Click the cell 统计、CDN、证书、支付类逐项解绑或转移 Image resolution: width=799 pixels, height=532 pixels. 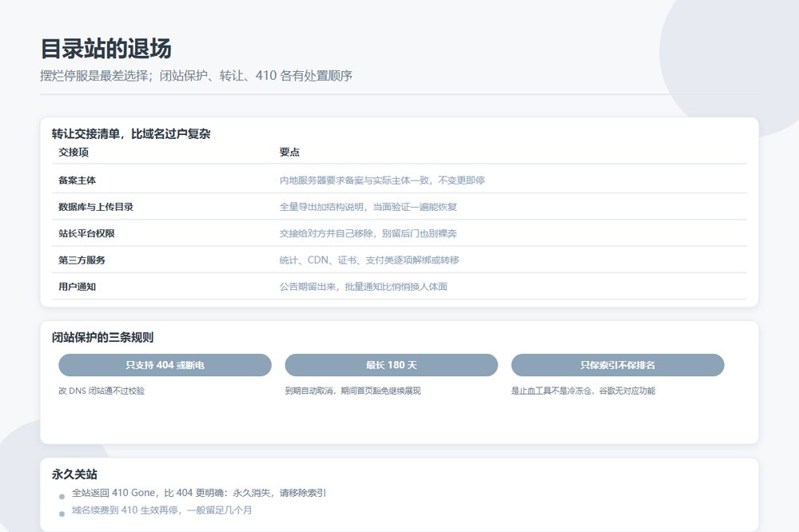click(x=369, y=260)
